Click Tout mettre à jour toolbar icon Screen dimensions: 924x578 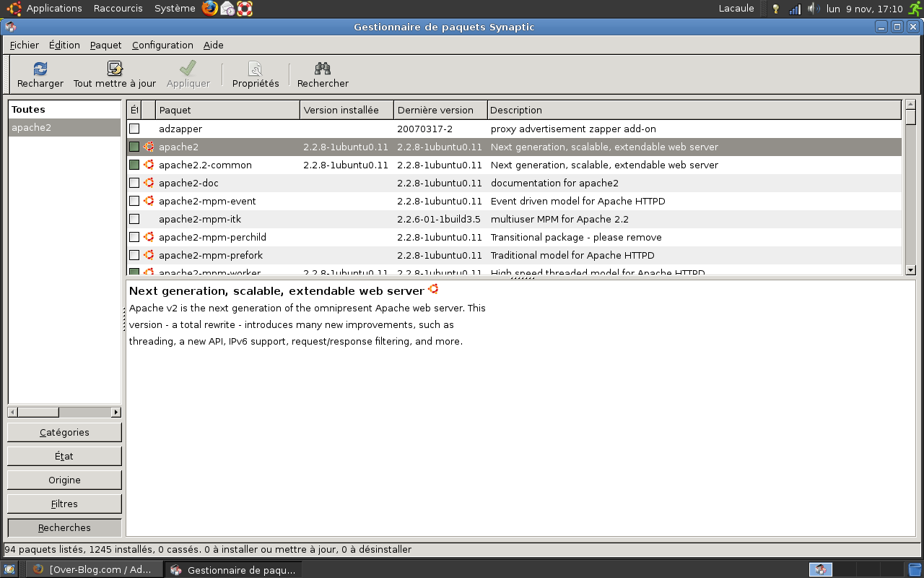(x=115, y=69)
